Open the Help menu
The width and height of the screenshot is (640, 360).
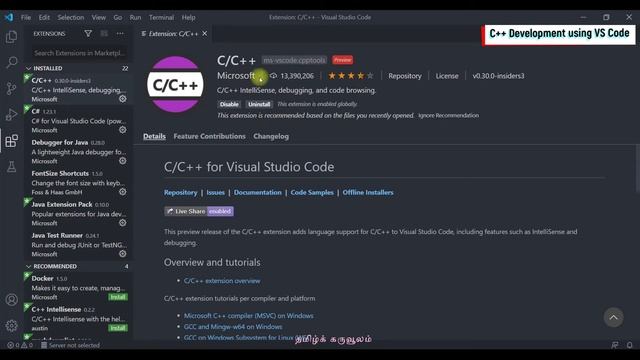pos(188,17)
